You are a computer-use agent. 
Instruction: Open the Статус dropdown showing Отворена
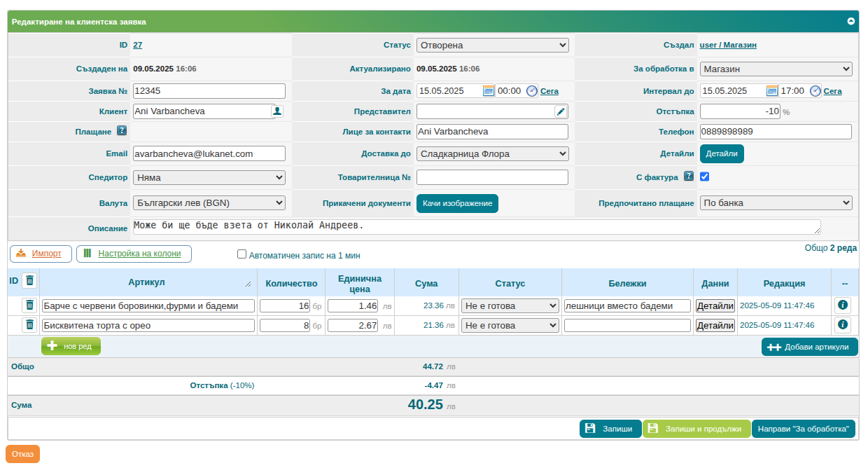tap(493, 45)
